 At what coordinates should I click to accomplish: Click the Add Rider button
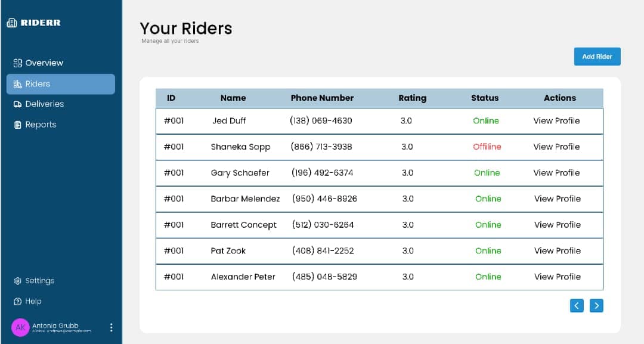(597, 56)
